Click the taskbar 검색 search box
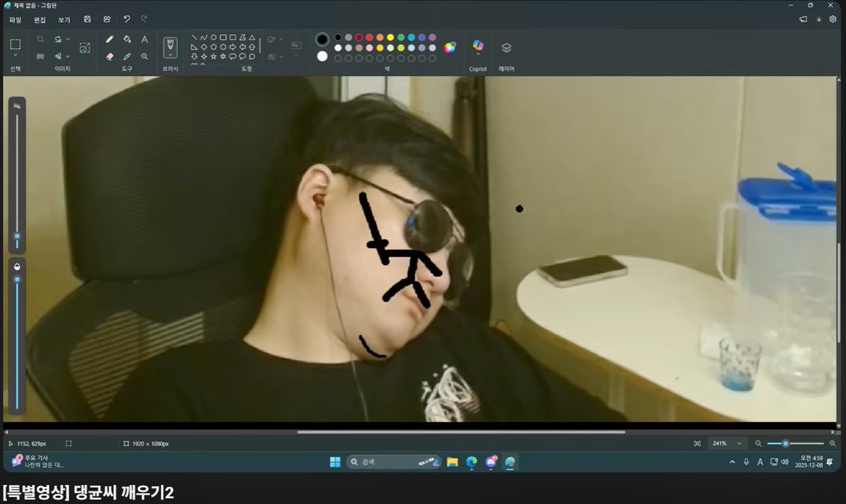The image size is (846, 504). point(394,462)
